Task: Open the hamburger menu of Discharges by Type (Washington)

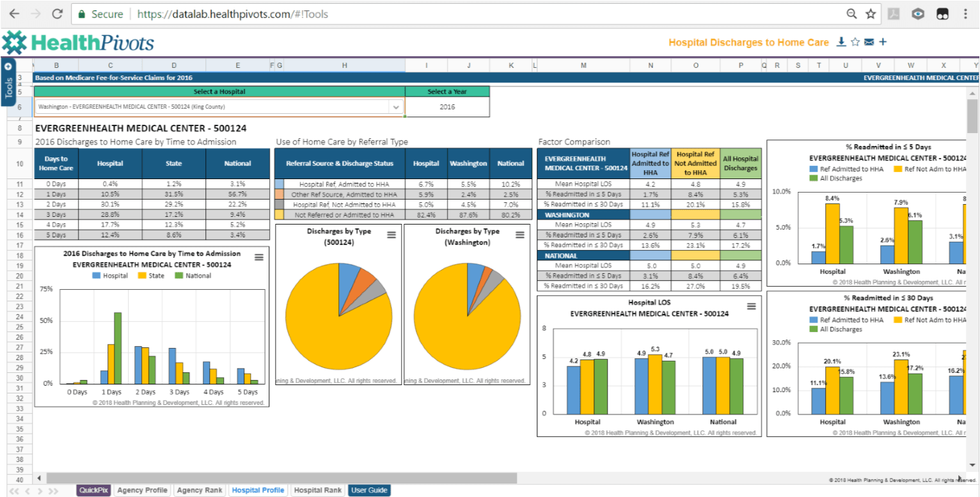Action: point(520,235)
